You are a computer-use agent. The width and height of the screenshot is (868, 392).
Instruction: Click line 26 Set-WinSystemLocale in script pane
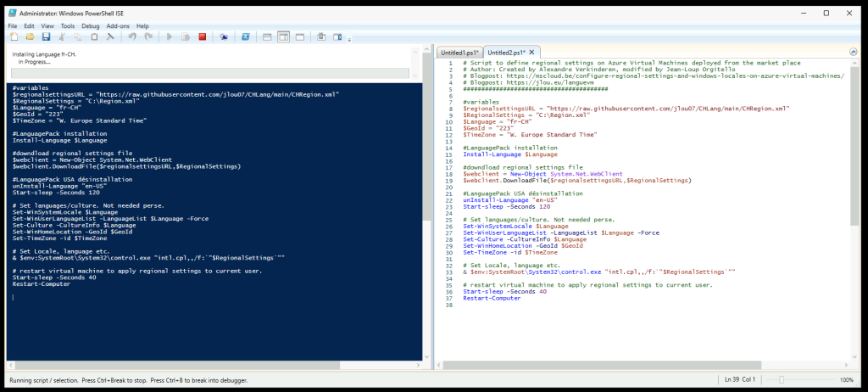click(x=515, y=227)
